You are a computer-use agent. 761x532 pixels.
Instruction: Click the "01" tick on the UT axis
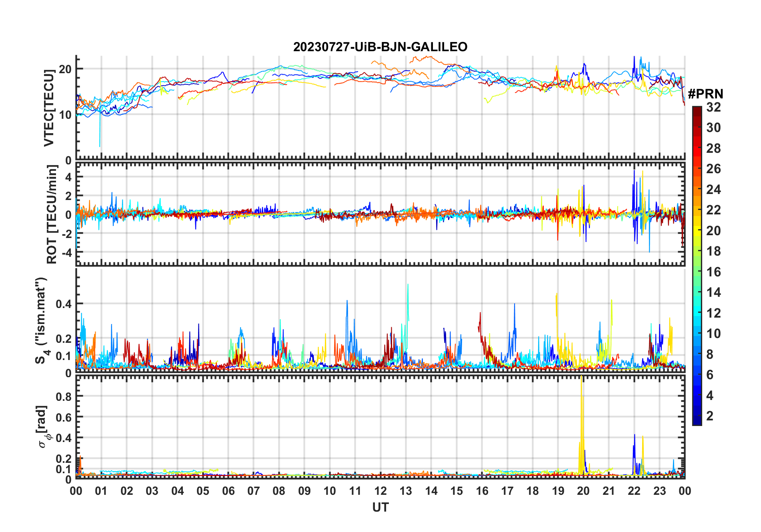tap(101, 491)
